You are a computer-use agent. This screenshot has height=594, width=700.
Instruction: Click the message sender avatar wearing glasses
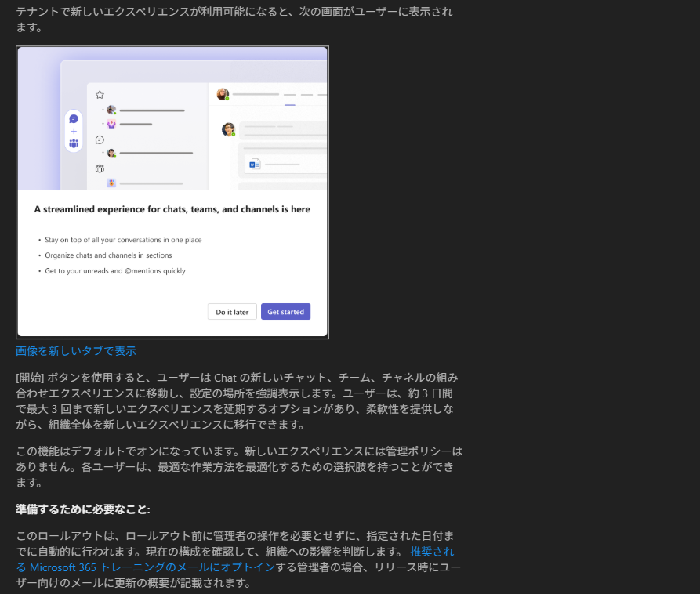229,129
